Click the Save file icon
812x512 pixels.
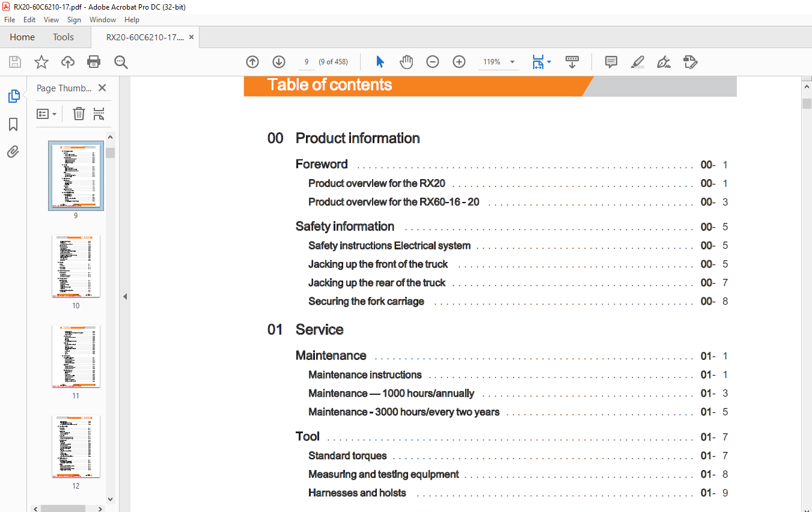pos(14,62)
